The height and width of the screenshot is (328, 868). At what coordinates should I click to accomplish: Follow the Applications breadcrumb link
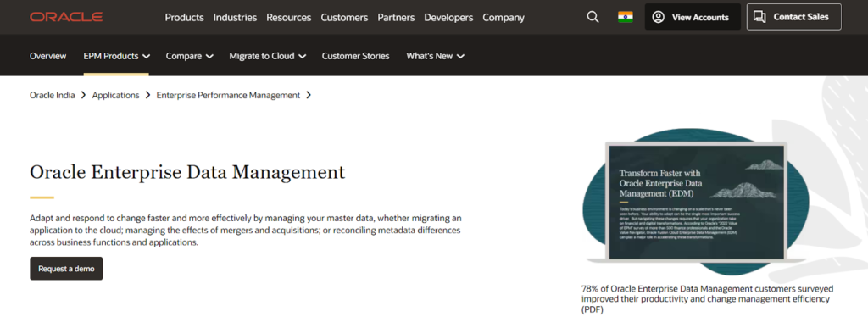tap(115, 95)
